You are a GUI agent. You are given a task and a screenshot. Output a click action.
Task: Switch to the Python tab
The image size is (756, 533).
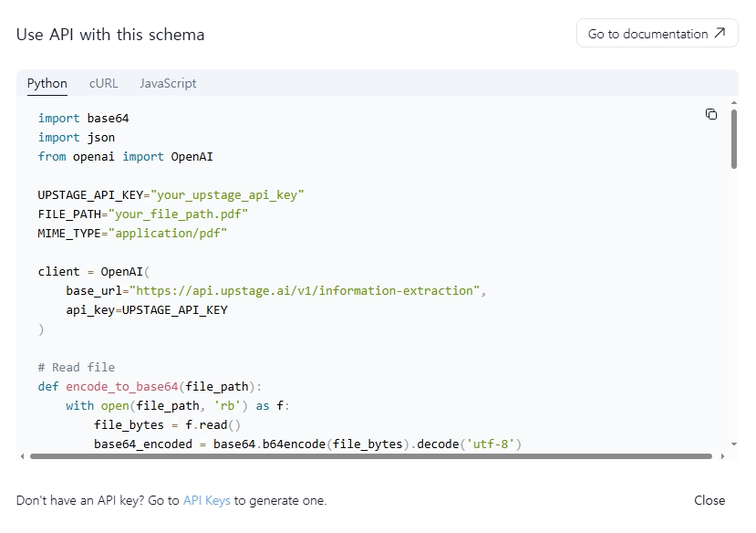pyautogui.click(x=47, y=83)
